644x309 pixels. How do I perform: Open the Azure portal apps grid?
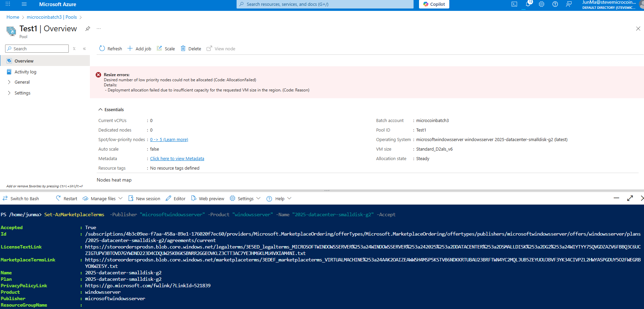(8, 4)
